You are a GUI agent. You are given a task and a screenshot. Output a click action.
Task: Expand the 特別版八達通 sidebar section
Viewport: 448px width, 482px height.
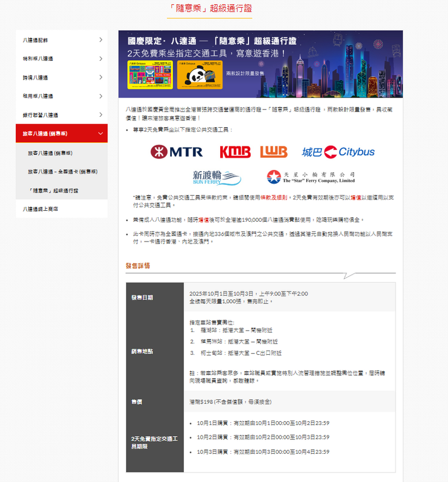62,58
